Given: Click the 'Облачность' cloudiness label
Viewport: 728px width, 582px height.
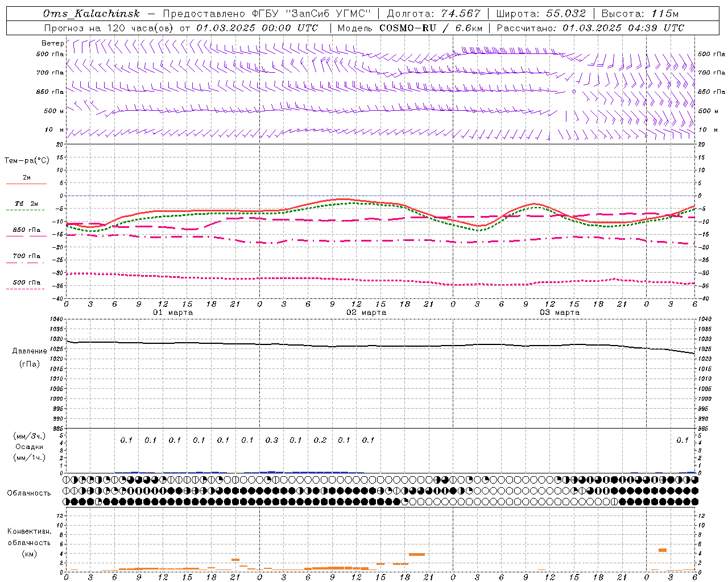Looking at the screenshot, I should (x=29, y=493).
